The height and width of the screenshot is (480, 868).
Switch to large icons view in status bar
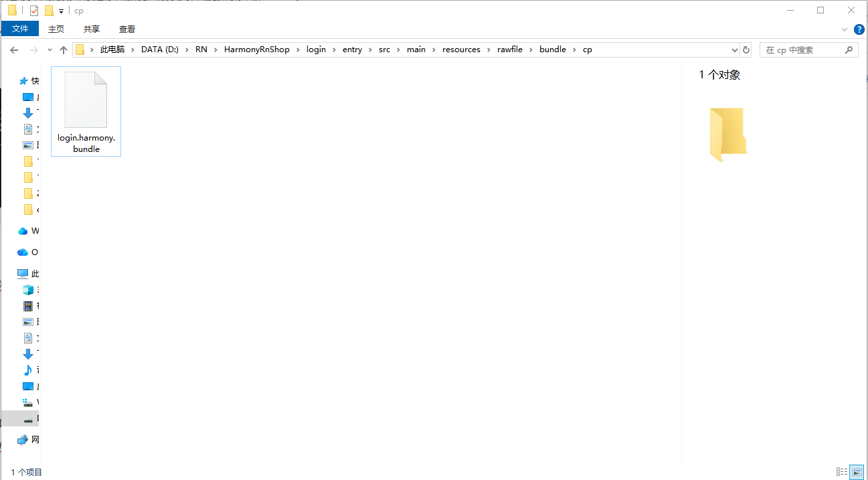coord(857,472)
